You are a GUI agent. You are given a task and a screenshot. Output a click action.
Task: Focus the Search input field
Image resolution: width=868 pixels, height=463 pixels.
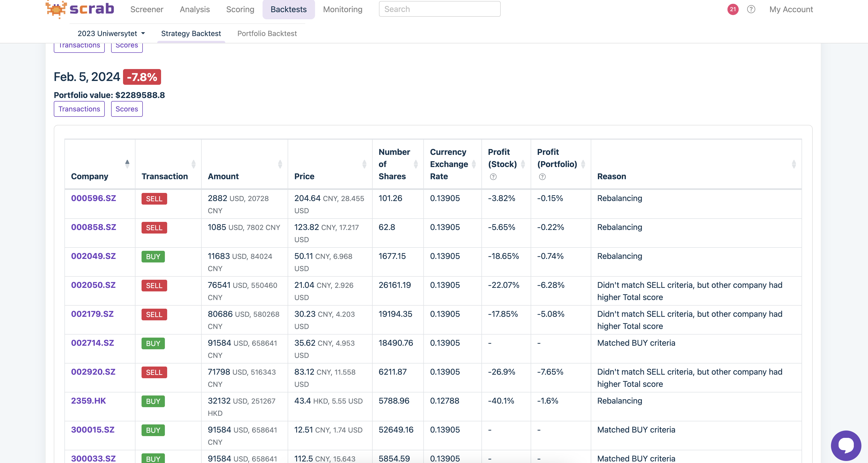pos(439,9)
